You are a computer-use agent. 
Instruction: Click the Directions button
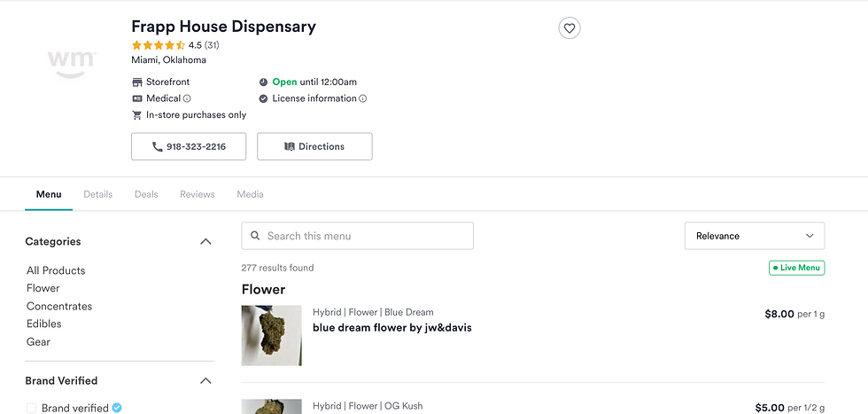314,146
